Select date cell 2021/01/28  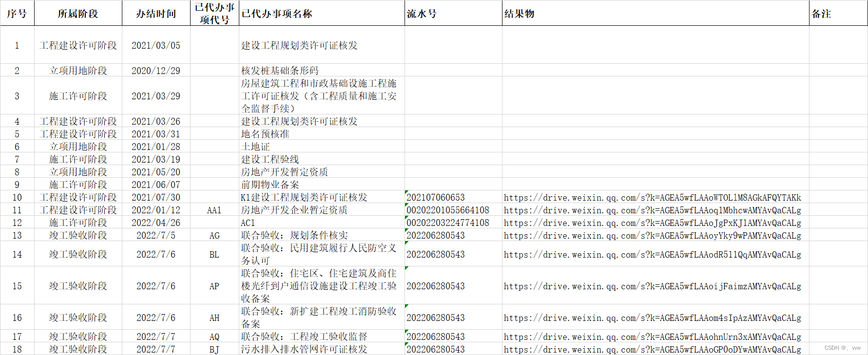156,146
